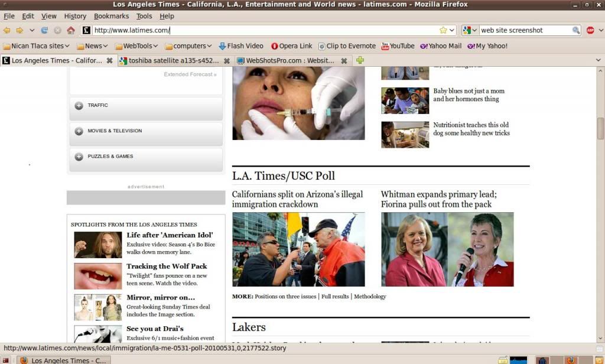Open the Tracking the Wolf Pack spotlight
The image size is (605, 364).
coord(167,266)
